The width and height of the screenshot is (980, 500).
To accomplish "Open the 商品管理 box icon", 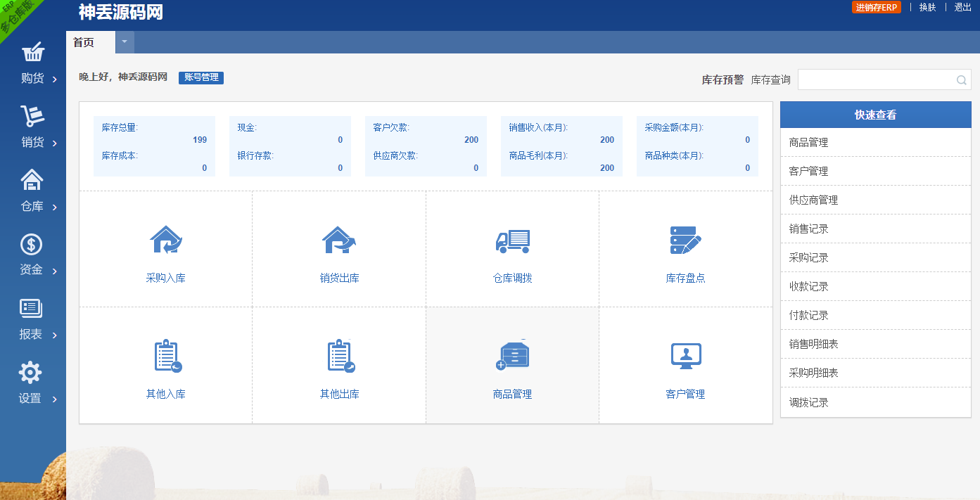I will click(512, 356).
